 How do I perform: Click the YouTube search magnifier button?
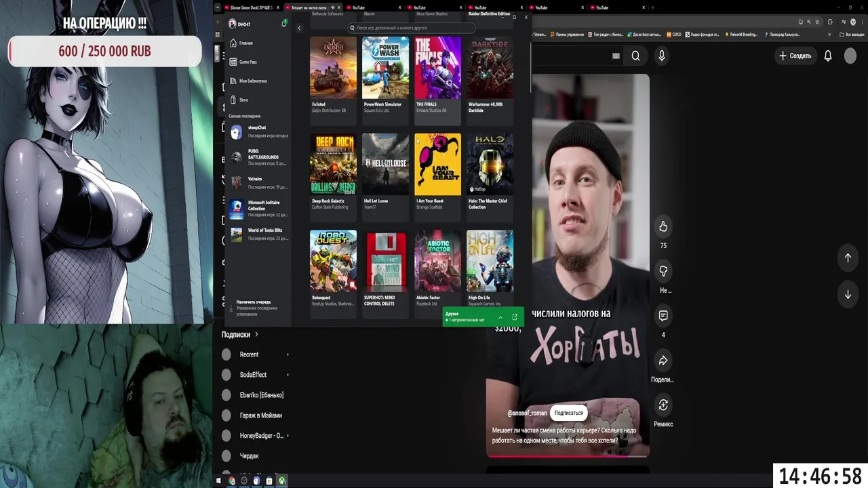[635, 56]
